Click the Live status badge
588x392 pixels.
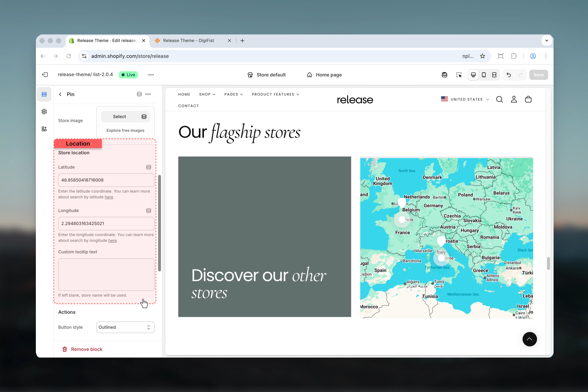tap(128, 75)
